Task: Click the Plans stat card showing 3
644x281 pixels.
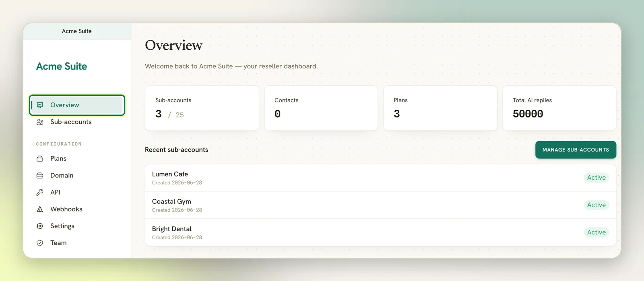Action: click(440, 108)
